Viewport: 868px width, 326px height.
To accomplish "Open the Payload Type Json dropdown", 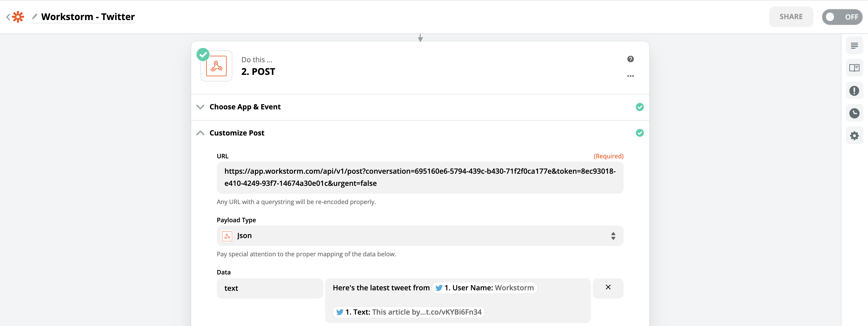I will [420, 236].
